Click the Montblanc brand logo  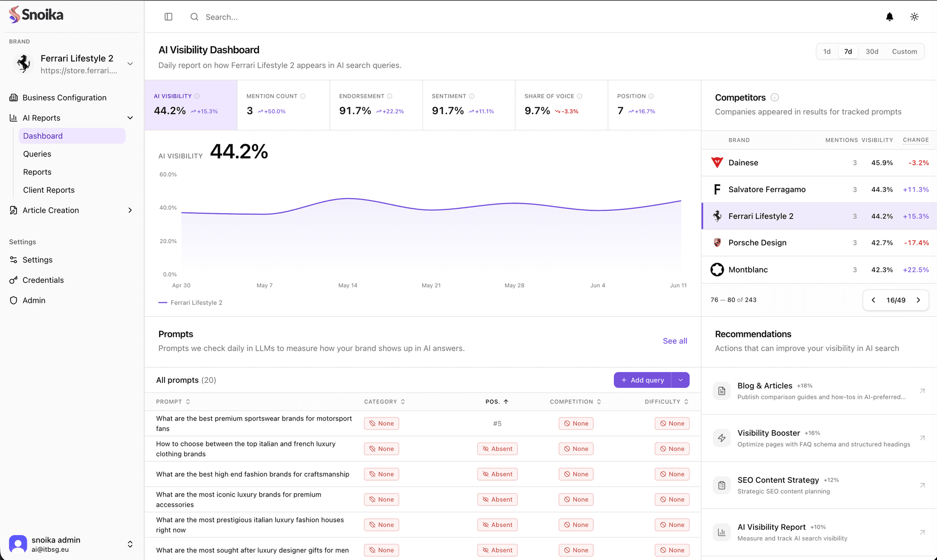(717, 270)
